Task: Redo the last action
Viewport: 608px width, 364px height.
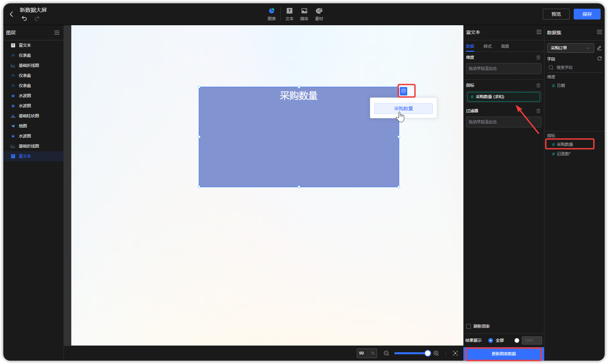Action: (x=37, y=18)
